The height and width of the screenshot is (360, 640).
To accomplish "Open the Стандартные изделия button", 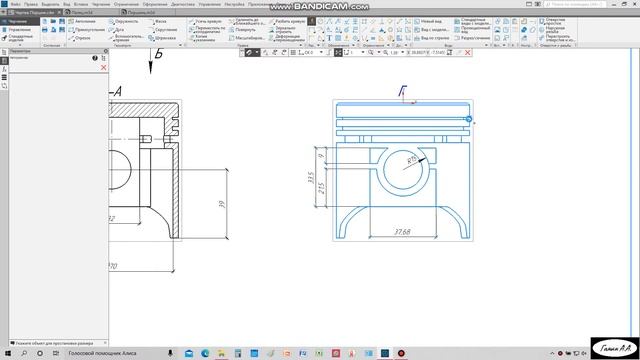I will pyautogui.click(x=20, y=38).
